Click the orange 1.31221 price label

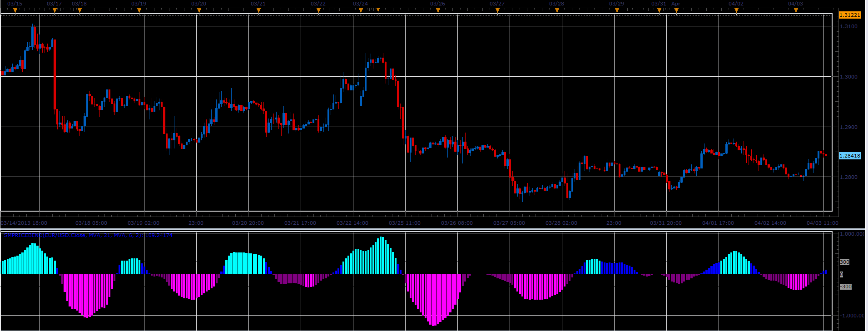pos(849,15)
